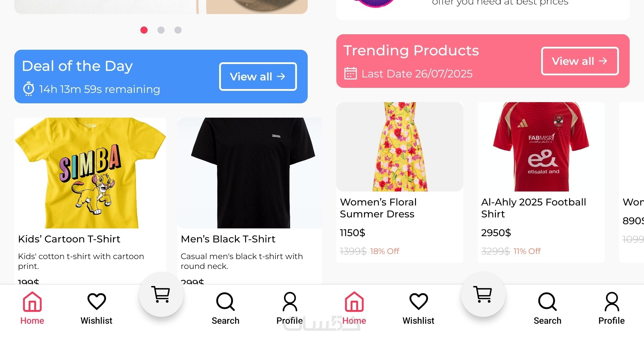
Task: Switch to third carousel page dot
Action: [178, 30]
